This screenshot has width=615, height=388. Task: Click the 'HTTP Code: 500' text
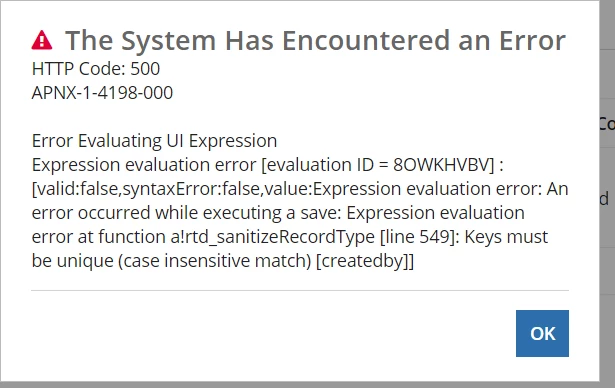pos(96,69)
